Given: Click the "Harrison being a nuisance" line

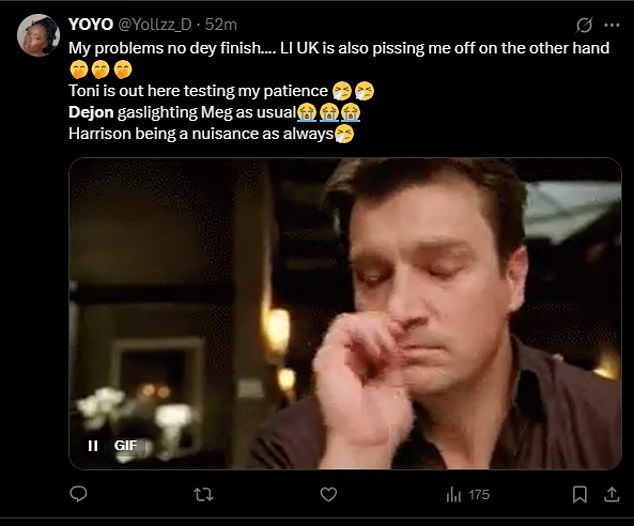Looking at the screenshot, I should [200, 133].
